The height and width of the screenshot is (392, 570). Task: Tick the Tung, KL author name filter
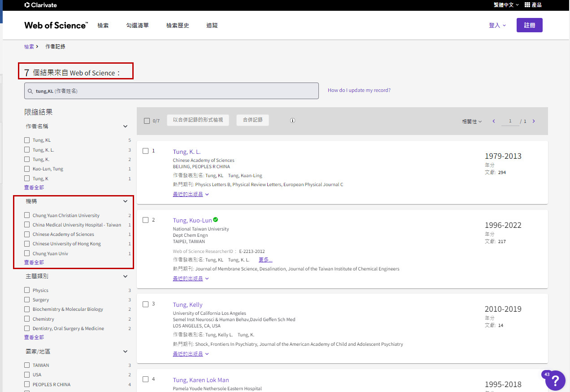(x=27, y=140)
